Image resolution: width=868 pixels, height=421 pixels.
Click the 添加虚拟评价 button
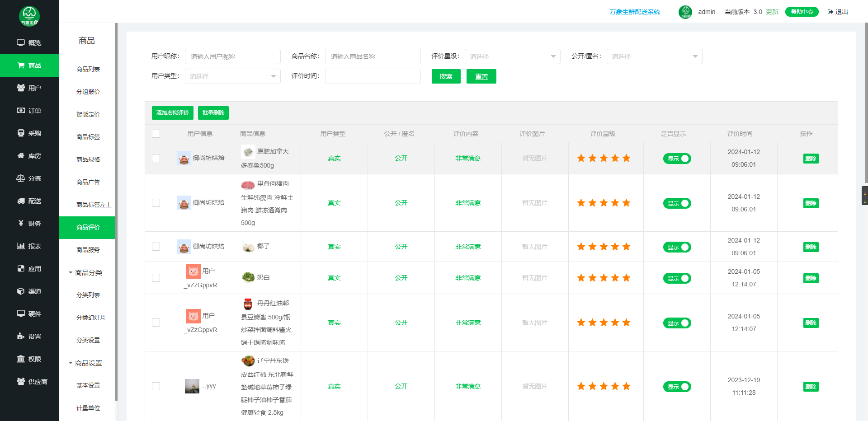[172, 113]
